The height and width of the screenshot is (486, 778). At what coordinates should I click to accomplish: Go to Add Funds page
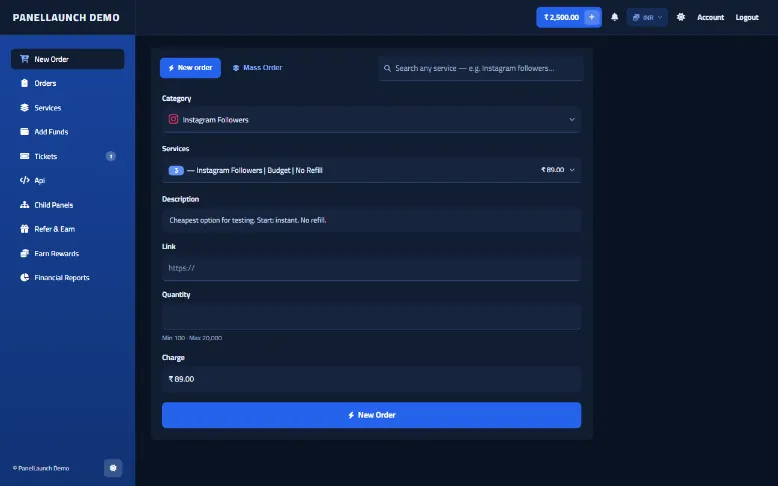[x=67, y=132]
